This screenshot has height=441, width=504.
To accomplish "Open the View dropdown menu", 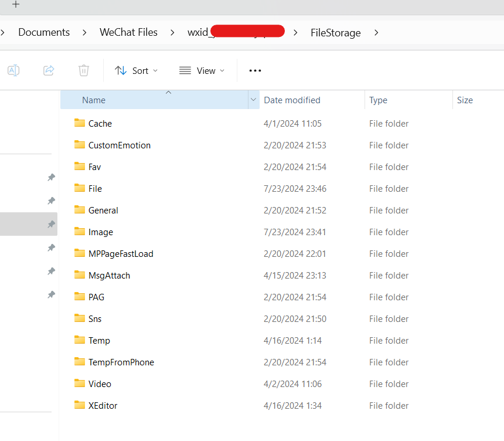I will pos(202,70).
